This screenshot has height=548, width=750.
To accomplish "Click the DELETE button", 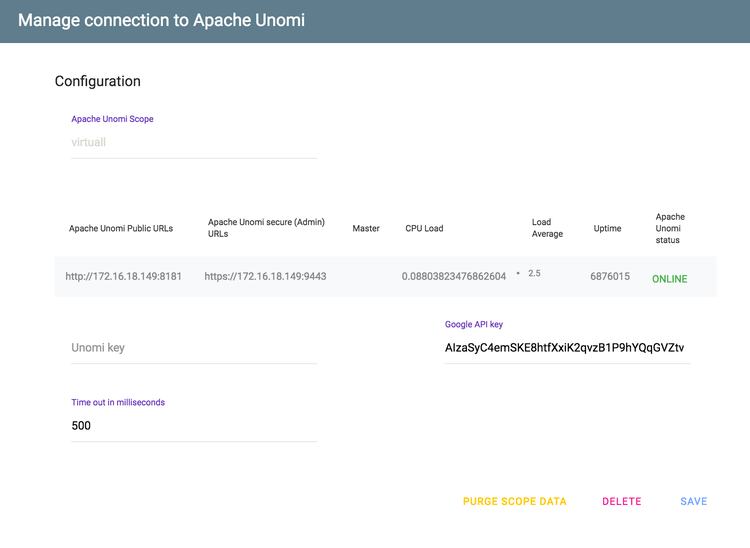I will coord(621,501).
